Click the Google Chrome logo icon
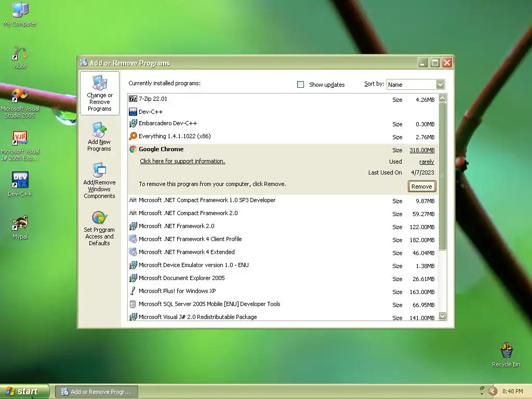Image resolution: width=532 pixels, height=399 pixels. tap(133, 149)
